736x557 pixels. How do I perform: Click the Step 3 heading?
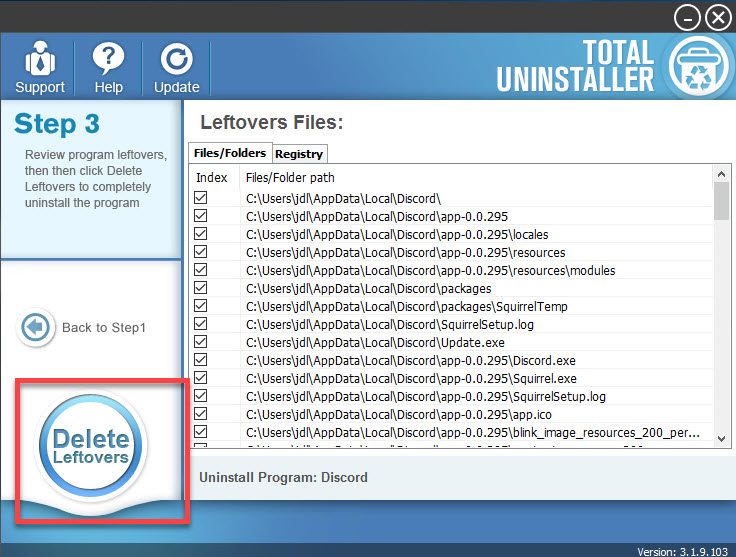click(x=57, y=124)
